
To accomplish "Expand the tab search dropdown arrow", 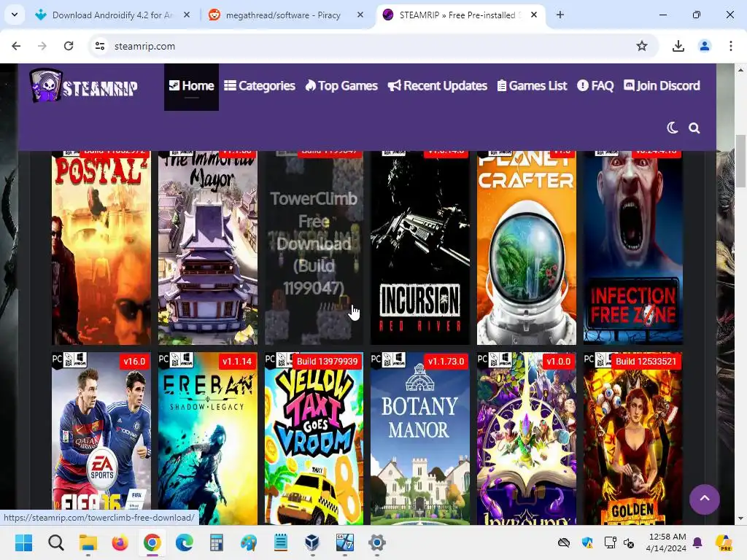I will pos(15,15).
